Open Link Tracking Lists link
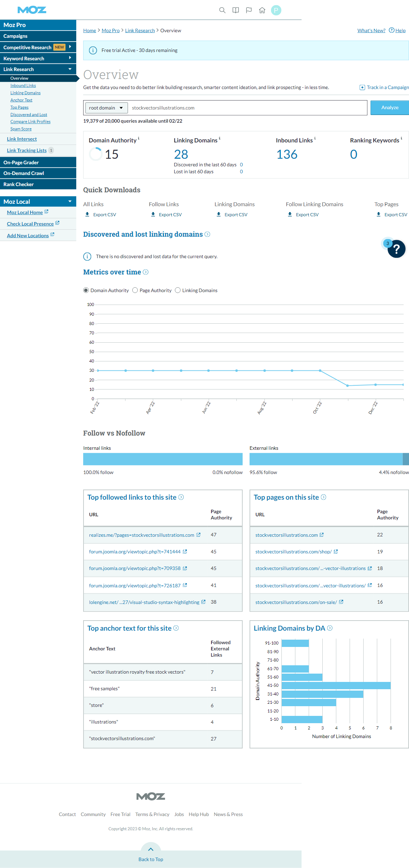 [x=27, y=150]
